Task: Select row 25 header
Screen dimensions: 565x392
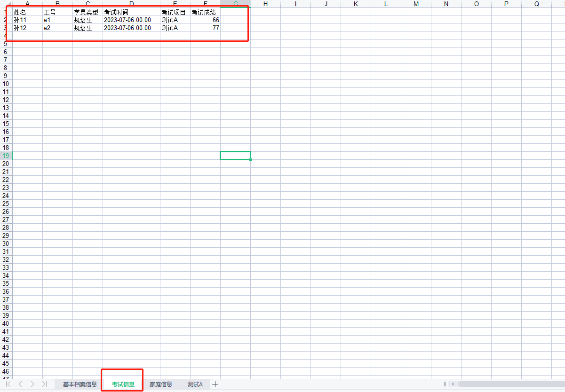Action: point(6,204)
